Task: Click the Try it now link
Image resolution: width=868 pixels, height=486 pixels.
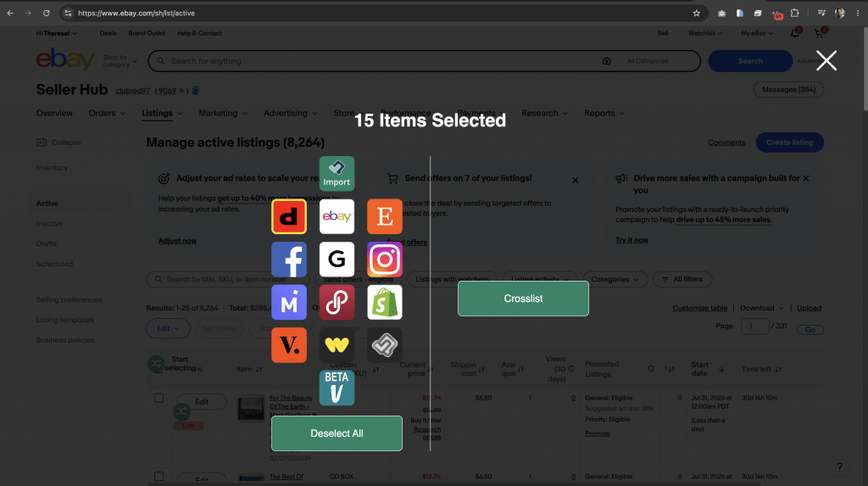Action: [632, 240]
